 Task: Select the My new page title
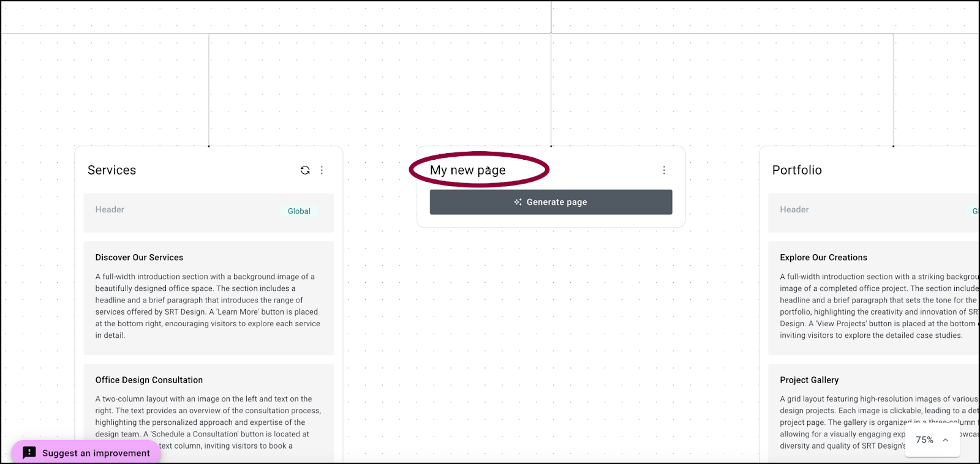(x=468, y=170)
